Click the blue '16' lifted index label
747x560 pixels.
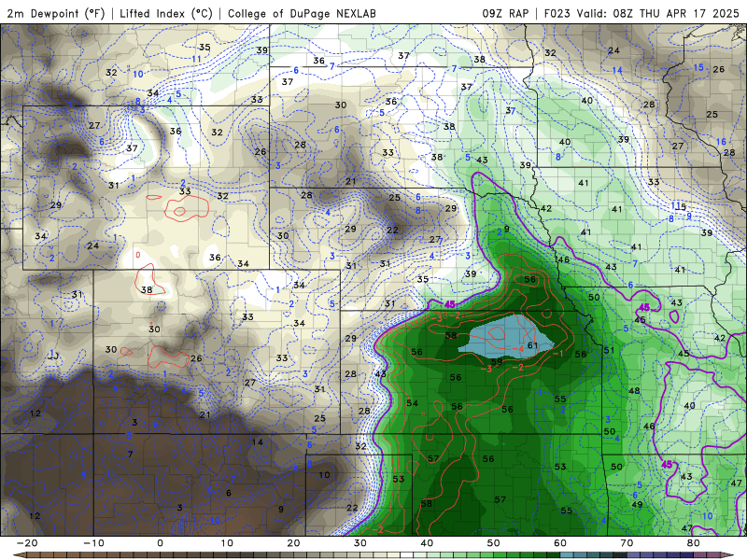pos(721,142)
